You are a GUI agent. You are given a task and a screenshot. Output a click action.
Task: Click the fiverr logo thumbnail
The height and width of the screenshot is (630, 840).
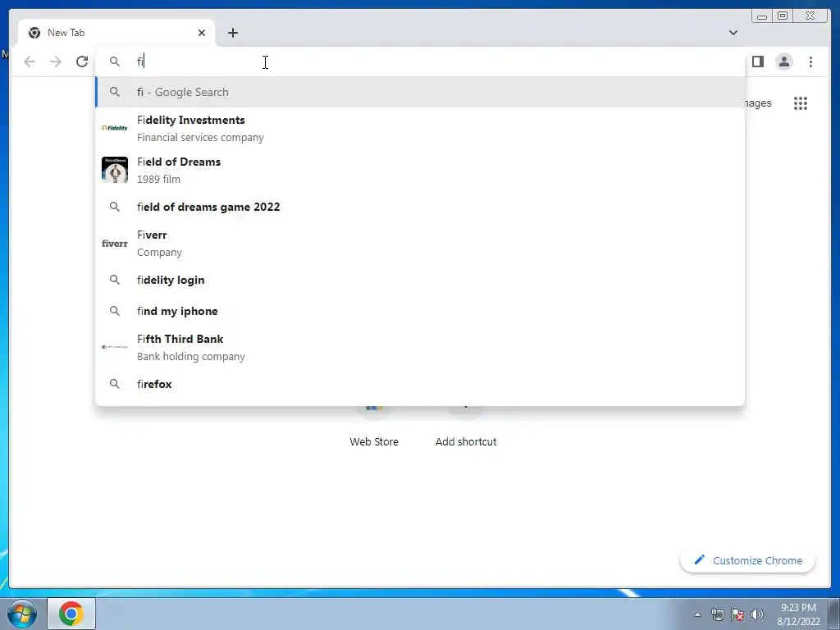tap(115, 243)
